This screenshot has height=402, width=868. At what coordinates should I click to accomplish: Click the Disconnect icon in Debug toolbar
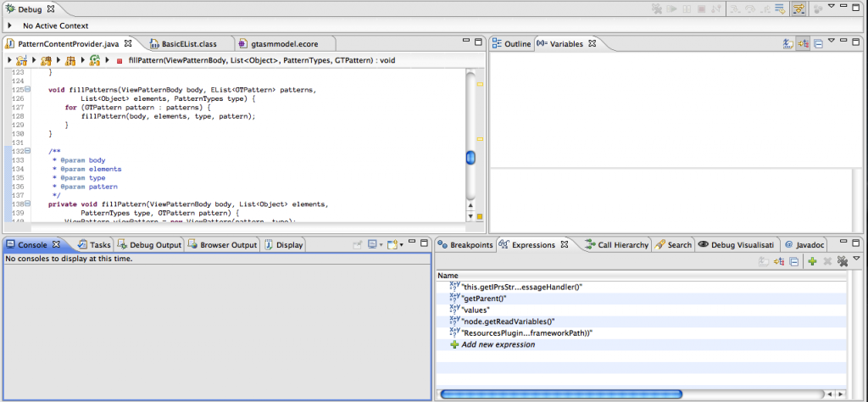pyautogui.click(x=715, y=8)
